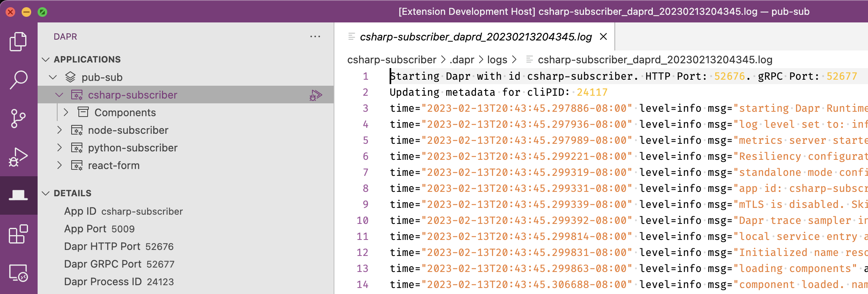Collapse the APPLICATIONS section
The height and width of the screenshot is (294, 868).
click(x=46, y=59)
